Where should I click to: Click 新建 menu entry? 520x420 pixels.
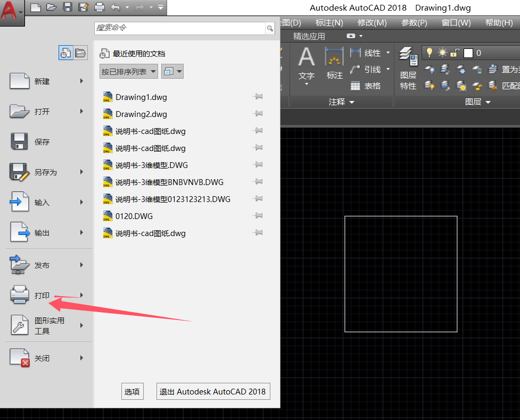pyautogui.click(x=46, y=81)
